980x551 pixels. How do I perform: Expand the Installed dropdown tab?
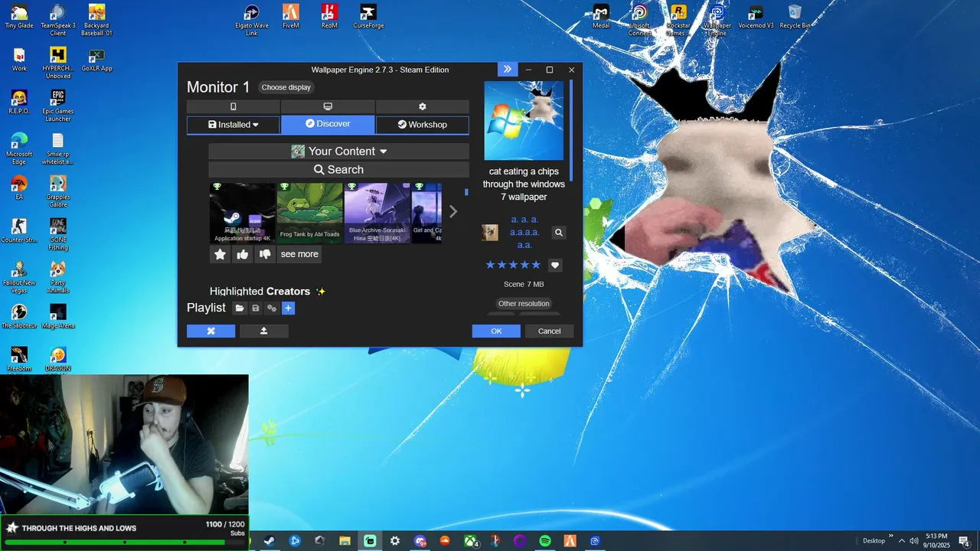pyautogui.click(x=234, y=125)
